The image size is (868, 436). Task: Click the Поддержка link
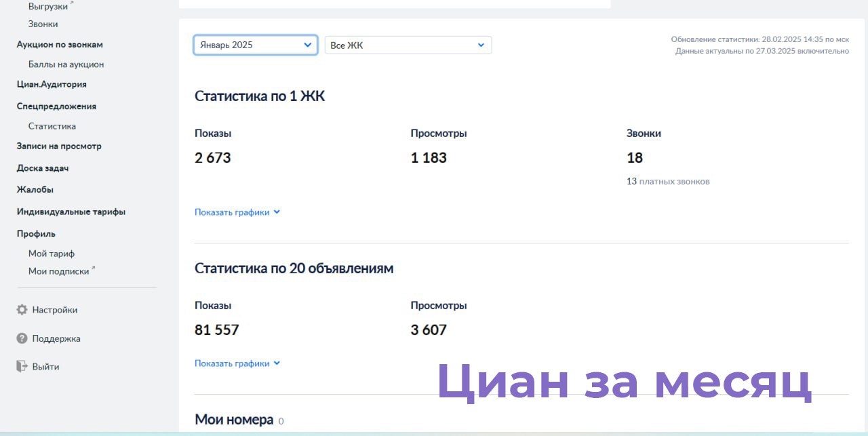point(56,338)
